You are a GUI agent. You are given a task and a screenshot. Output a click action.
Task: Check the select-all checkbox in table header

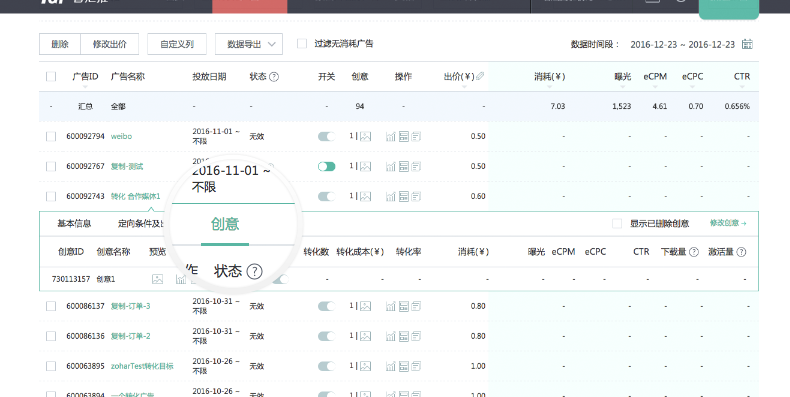click(x=51, y=77)
